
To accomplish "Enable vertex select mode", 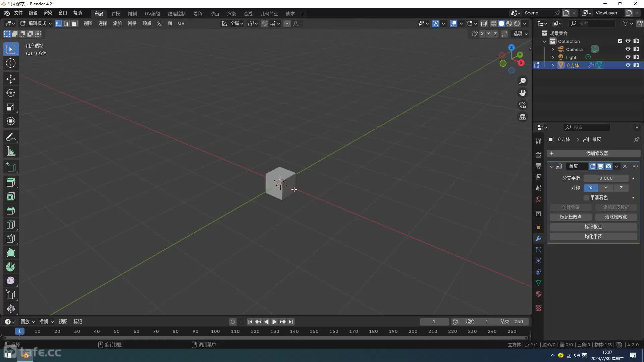I will tap(59, 23).
